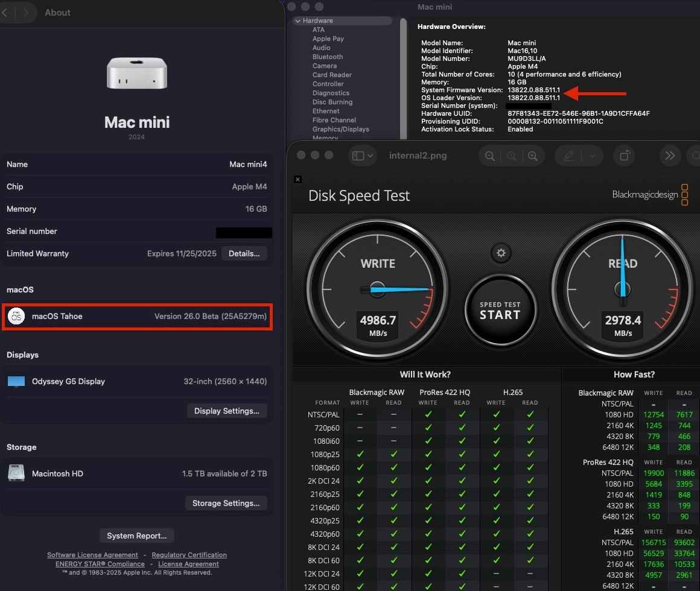Open ENERGY STAR Compliance link
The height and width of the screenshot is (591, 700).
(x=100, y=564)
